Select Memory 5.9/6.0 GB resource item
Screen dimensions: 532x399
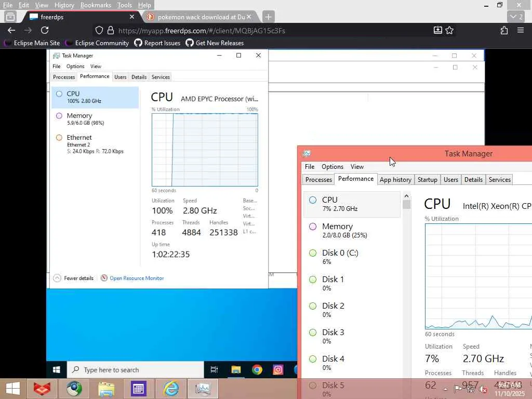point(95,119)
